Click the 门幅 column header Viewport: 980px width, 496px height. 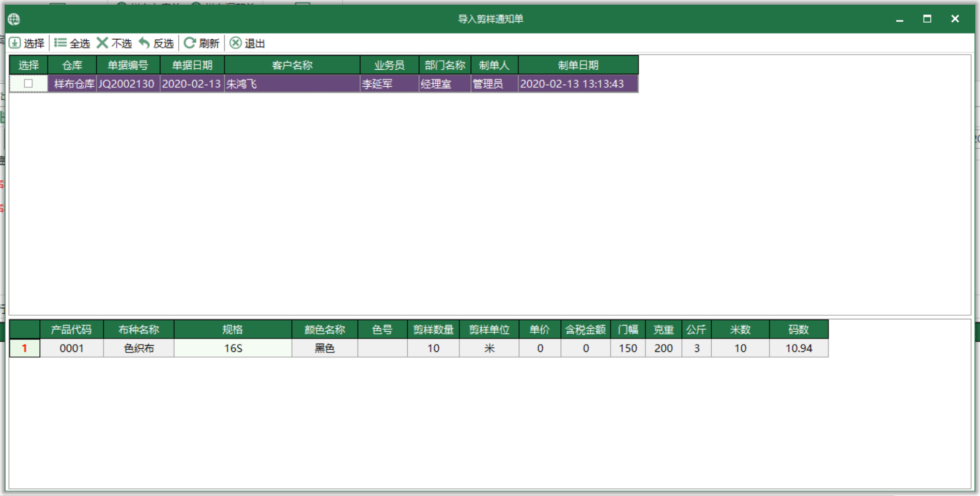click(628, 330)
